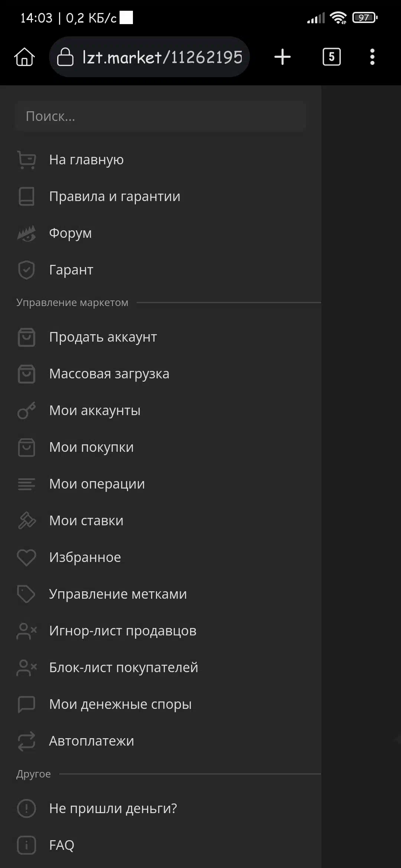Open Мои покупки

[x=91, y=447]
